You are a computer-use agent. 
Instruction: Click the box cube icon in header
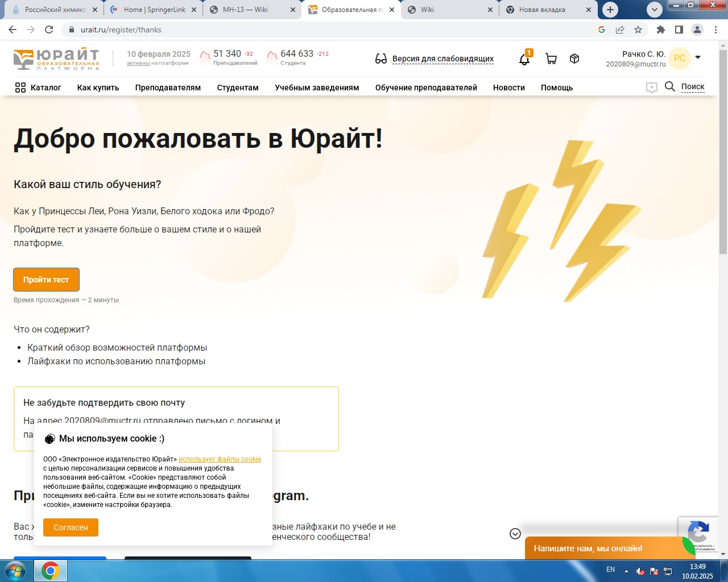click(574, 59)
